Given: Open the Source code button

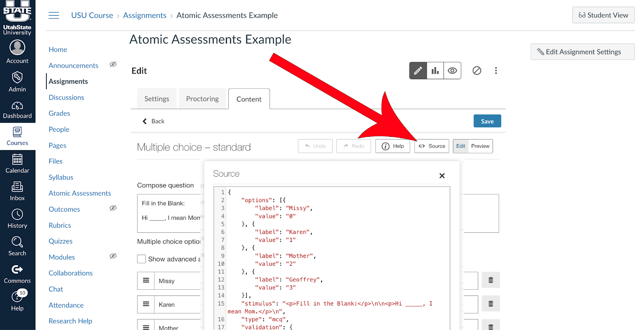Looking at the screenshot, I should [431, 146].
